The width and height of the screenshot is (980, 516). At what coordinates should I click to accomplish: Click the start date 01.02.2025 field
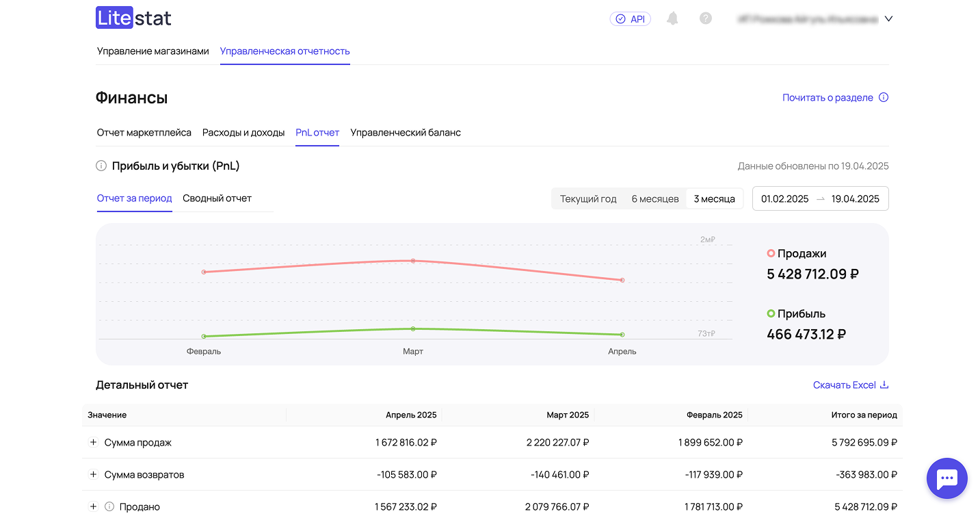click(x=784, y=199)
